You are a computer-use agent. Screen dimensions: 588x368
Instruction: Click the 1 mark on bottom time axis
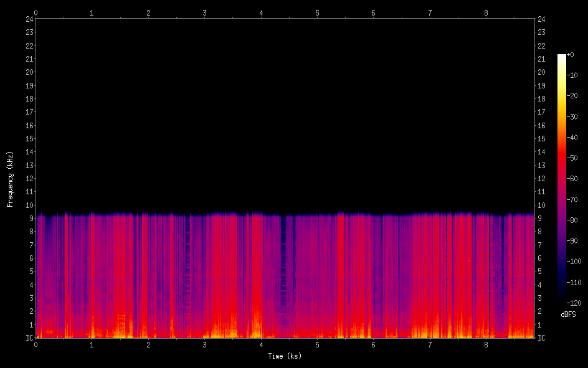pos(92,344)
